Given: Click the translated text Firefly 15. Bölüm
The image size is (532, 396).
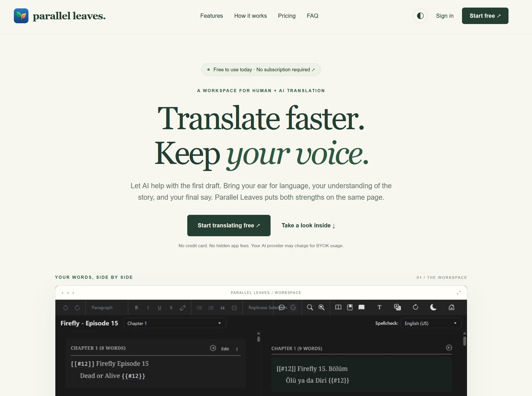Looking at the screenshot, I should click(x=323, y=369).
